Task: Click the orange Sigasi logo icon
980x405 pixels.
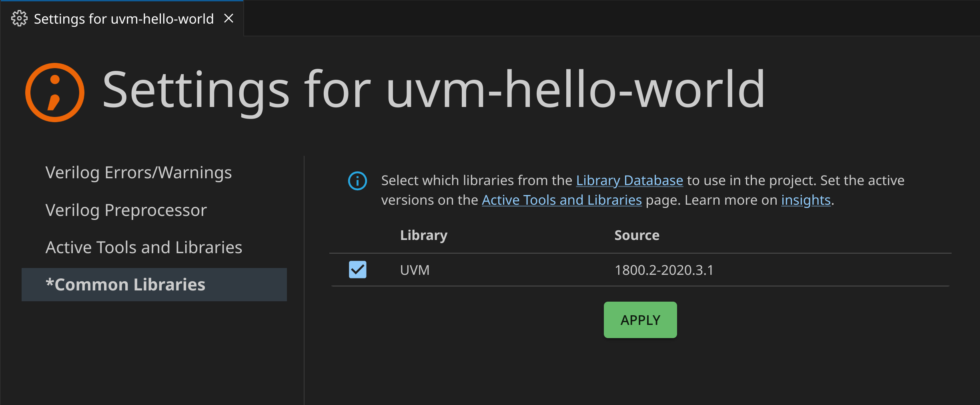Action: [x=55, y=93]
